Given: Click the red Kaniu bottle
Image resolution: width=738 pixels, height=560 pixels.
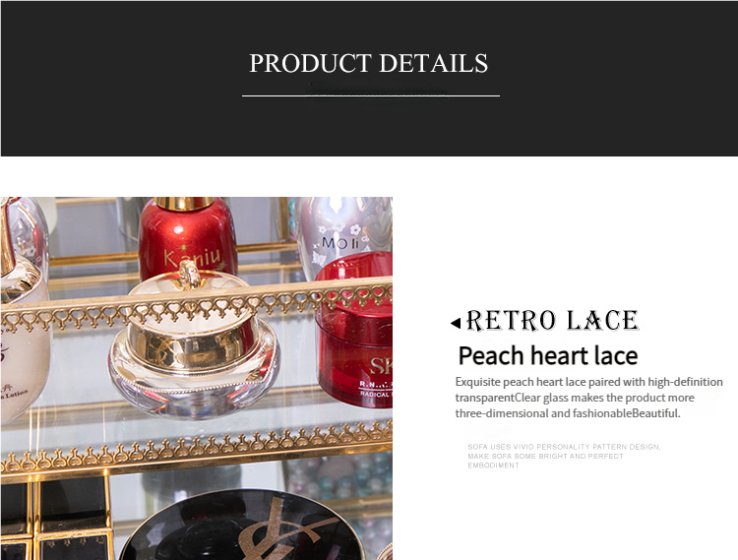Looking at the screenshot, I should click(x=188, y=242).
